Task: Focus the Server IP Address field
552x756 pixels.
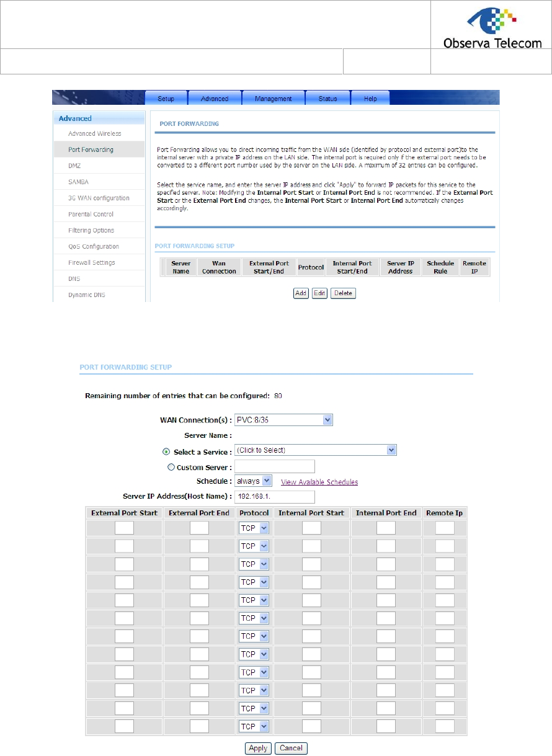Action: coord(275,497)
